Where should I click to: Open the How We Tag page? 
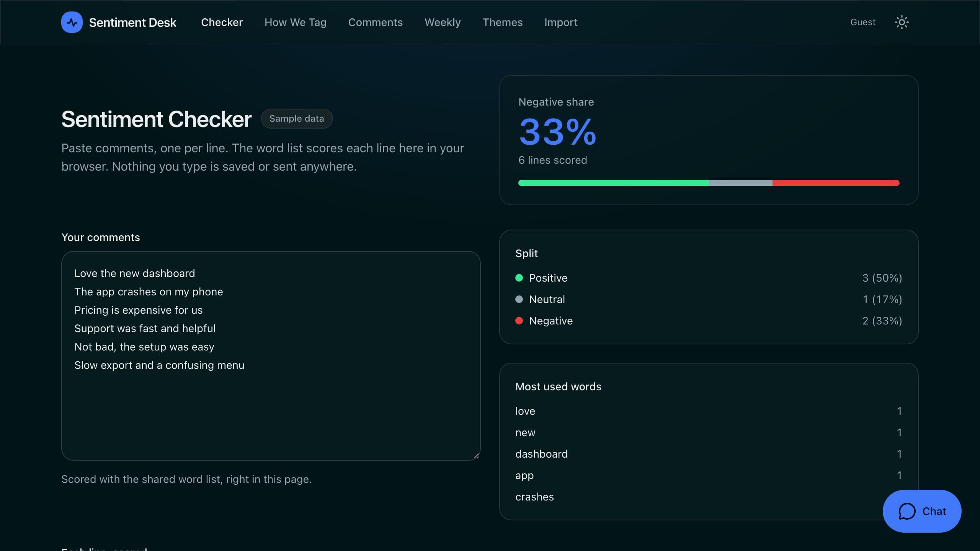click(296, 22)
